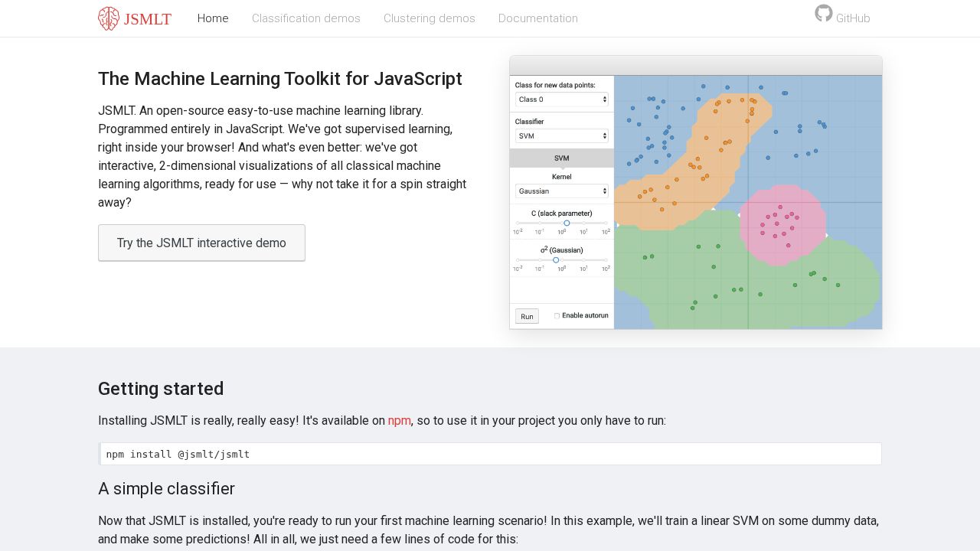Select the SVM tab header in preview
The height and width of the screenshot is (551, 980).
click(562, 158)
